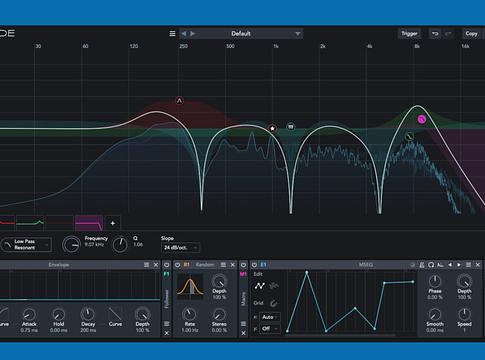Image resolution: width=485 pixels, height=360 pixels.
Task: Click the undo arrow icon
Action: [x=435, y=34]
